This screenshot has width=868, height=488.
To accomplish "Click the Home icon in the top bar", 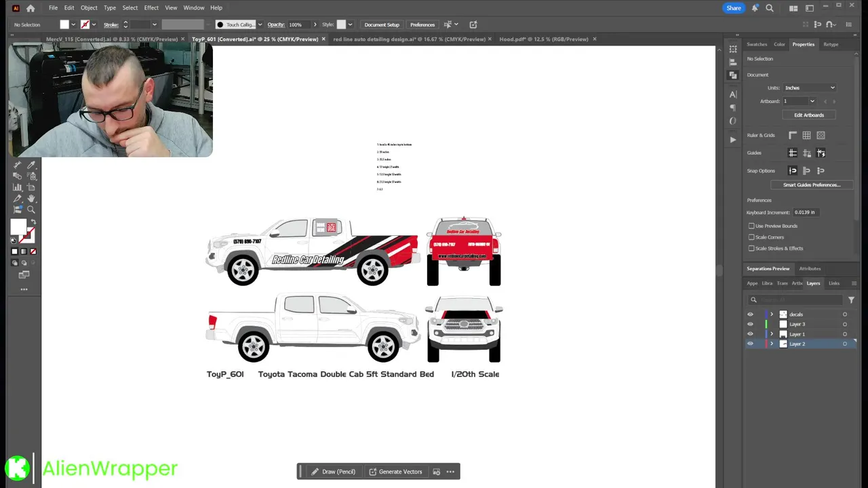I will 31,8.
